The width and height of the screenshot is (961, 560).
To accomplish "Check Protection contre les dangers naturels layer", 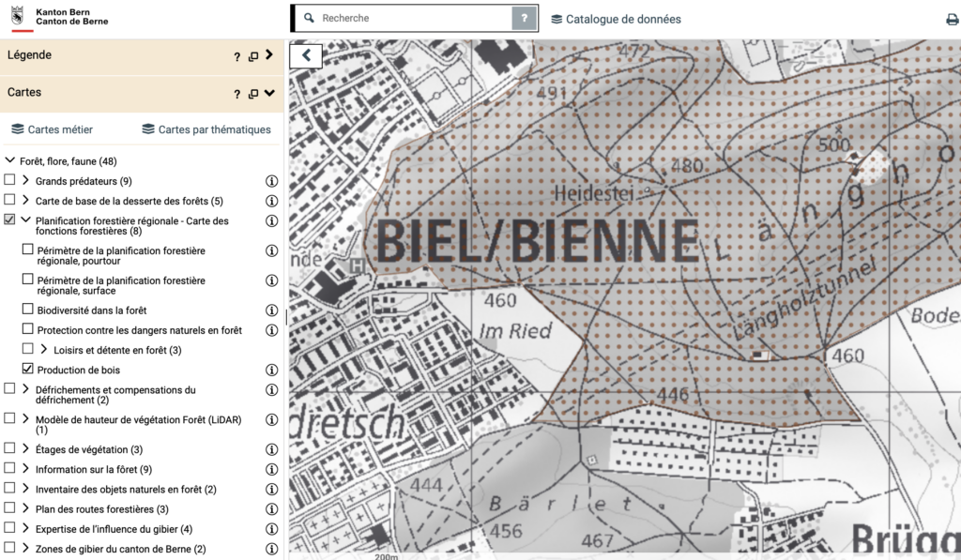I will 27,330.
